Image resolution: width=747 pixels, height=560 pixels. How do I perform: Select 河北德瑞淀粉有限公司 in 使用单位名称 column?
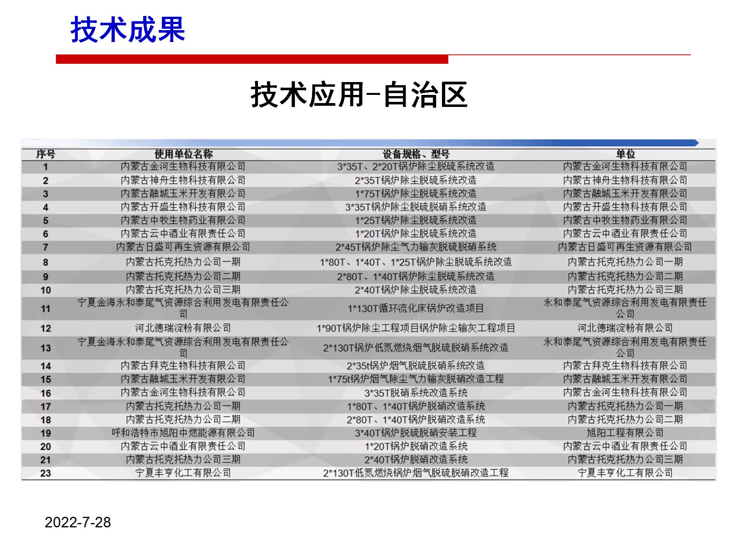pos(183,328)
